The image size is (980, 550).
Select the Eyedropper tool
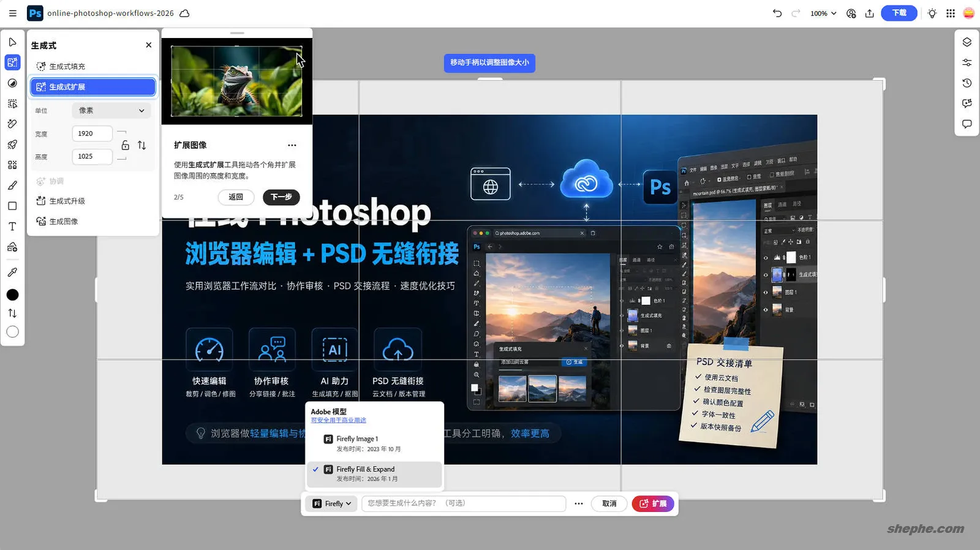pyautogui.click(x=12, y=272)
